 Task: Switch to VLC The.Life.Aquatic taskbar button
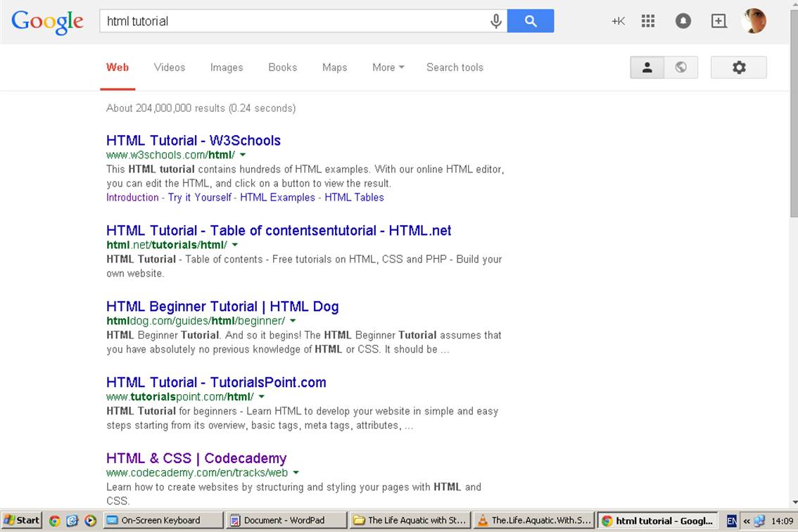[534, 520]
